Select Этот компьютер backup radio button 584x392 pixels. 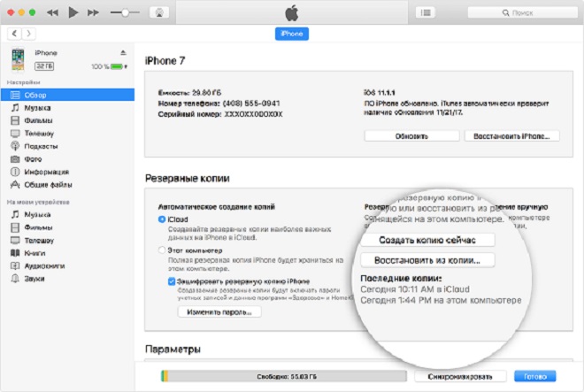[x=162, y=250]
